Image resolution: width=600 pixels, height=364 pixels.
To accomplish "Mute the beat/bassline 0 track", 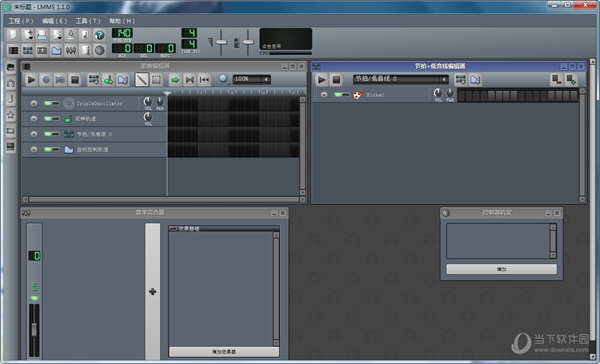I will click(x=47, y=134).
